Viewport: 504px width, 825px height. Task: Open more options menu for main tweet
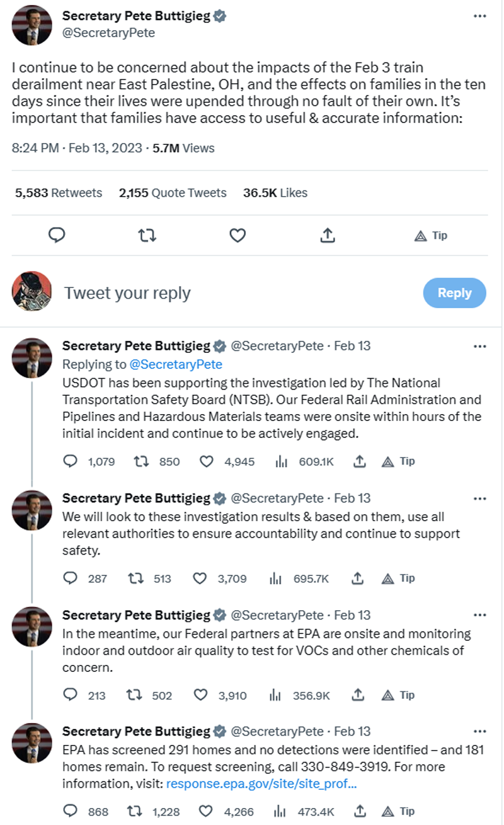480,16
